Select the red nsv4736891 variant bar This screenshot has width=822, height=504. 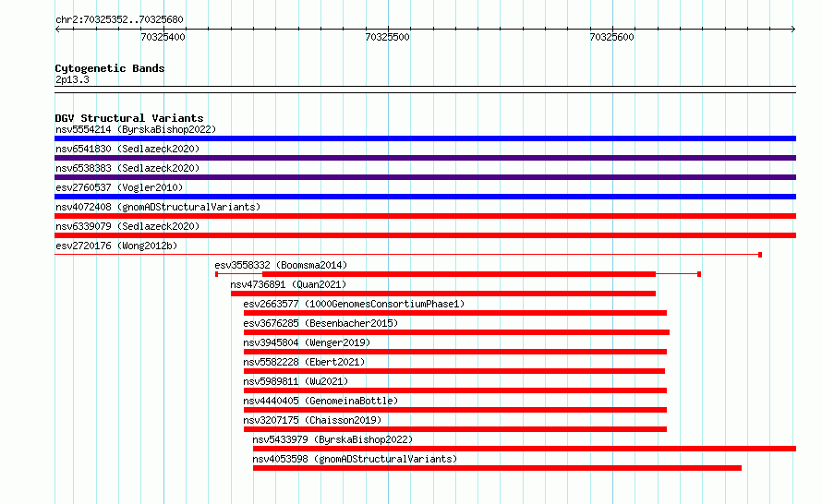point(443,294)
